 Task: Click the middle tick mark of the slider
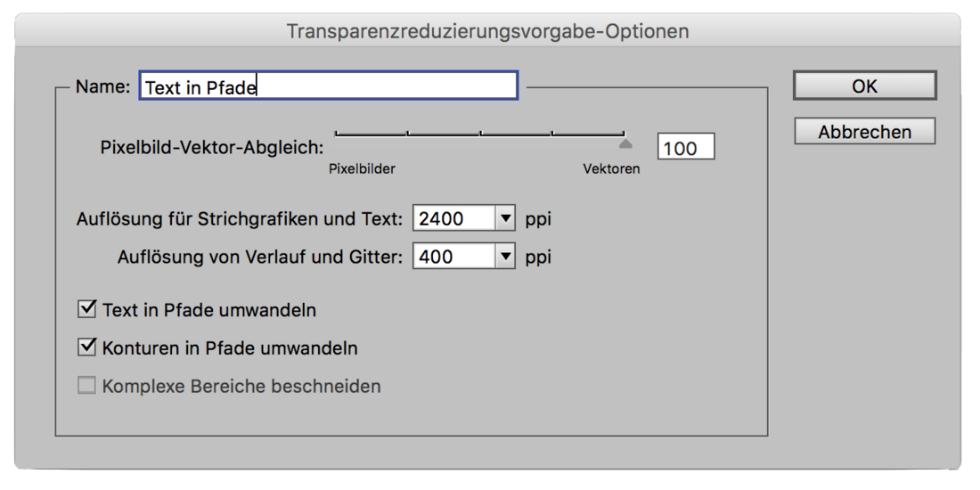coord(480,135)
